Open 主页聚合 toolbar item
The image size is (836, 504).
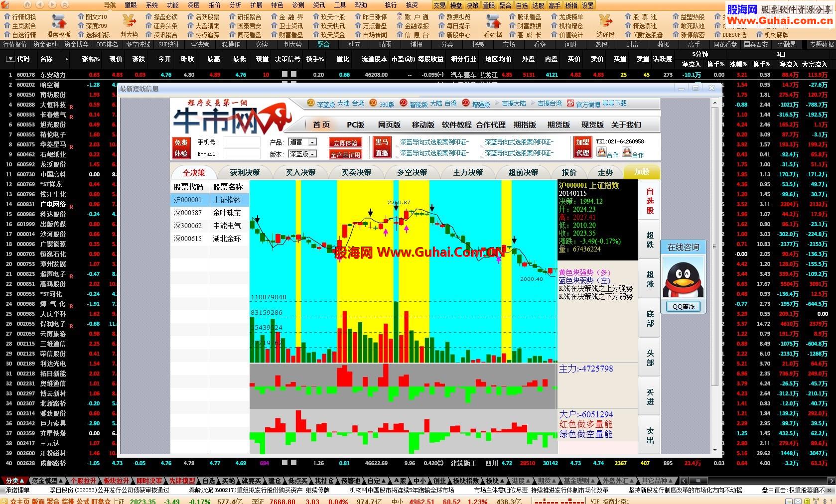point(20,26)
